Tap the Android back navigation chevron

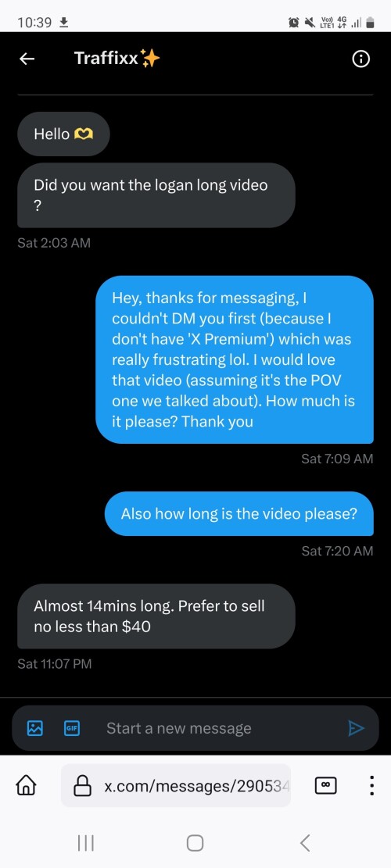point(305,843)
